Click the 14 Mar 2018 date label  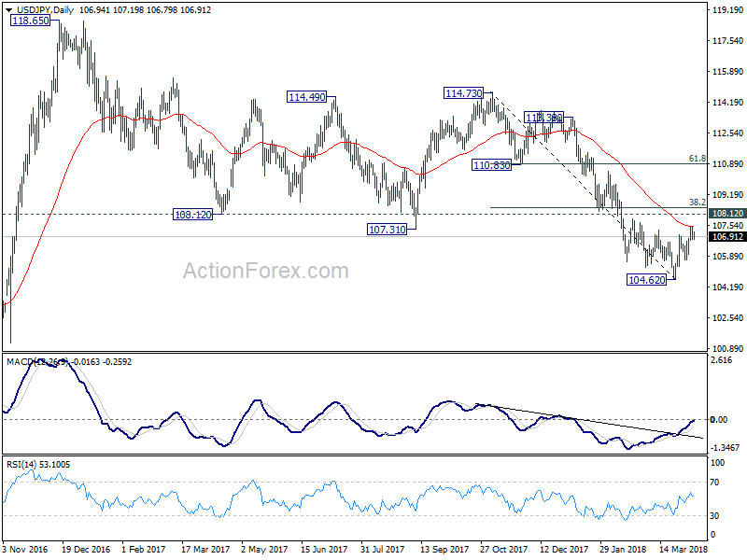[x=684, y=549]
